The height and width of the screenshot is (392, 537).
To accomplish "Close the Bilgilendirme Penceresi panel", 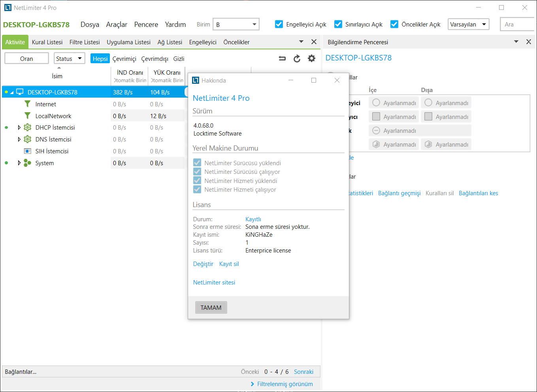I will (528, 42).
